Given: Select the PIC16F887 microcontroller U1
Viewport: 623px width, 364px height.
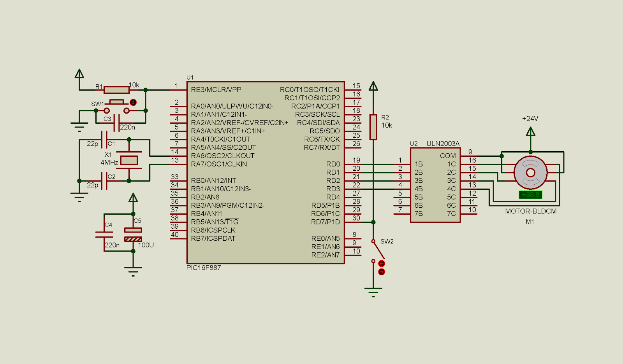Looking at the screenshot, I should tap(266, 172).
